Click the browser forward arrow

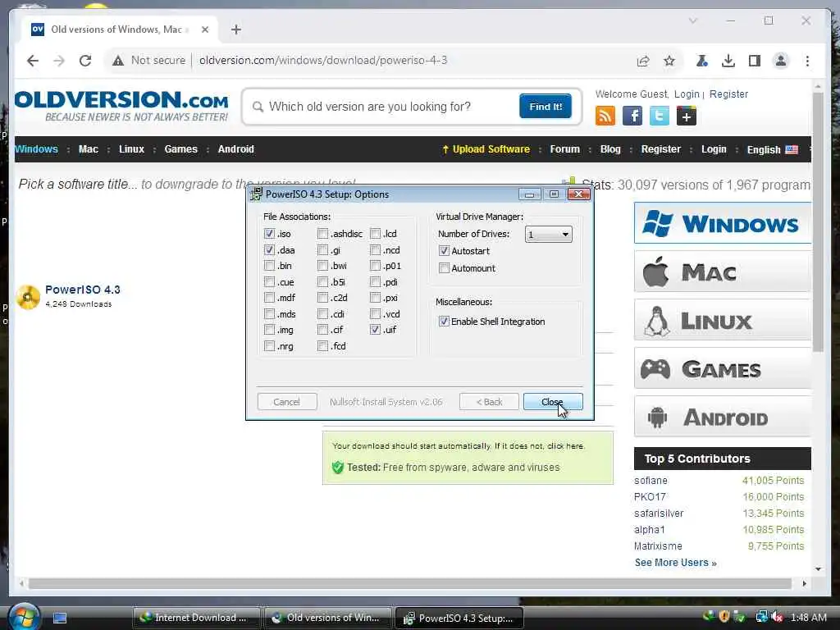point(59,61)
